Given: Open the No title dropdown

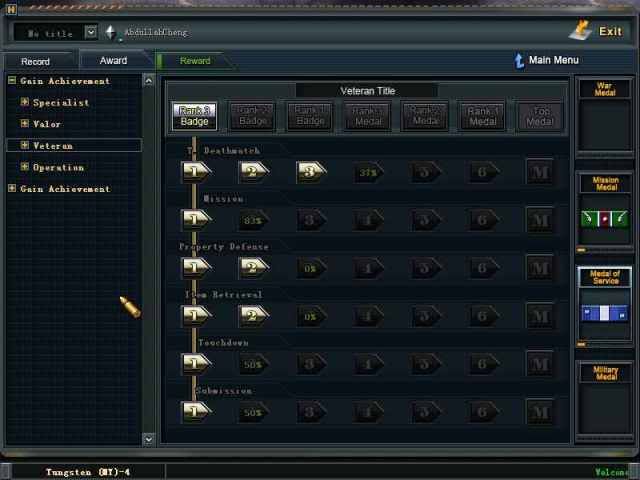Looking at the screenshot, I should click(x=91, y=32).
